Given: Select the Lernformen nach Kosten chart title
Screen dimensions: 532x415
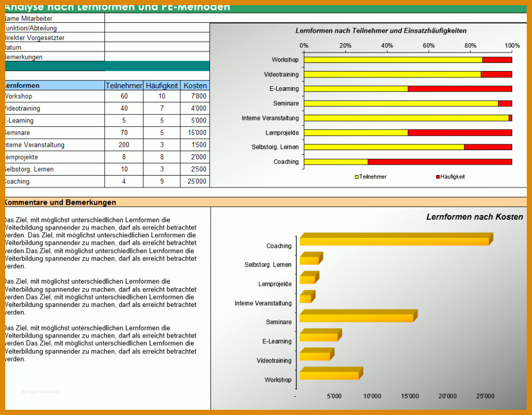Looking at the screenshot, I should point(474,217).
